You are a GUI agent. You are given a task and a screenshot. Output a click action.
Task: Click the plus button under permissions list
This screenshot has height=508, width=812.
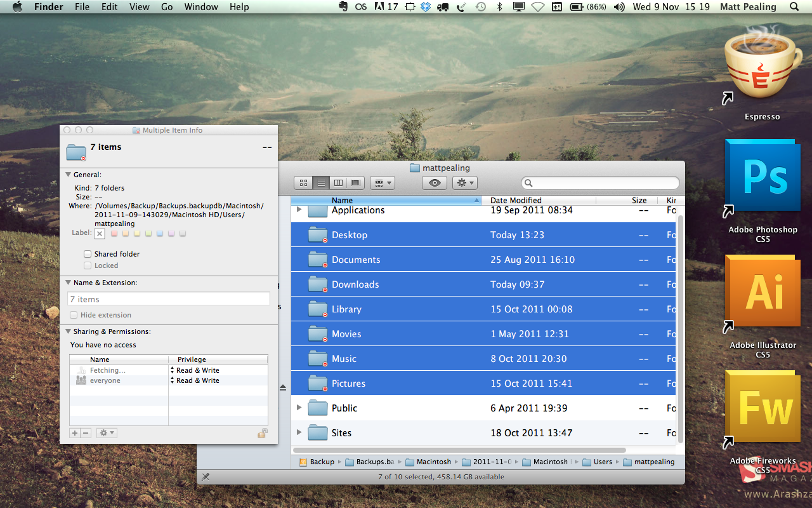coord(75,433)
